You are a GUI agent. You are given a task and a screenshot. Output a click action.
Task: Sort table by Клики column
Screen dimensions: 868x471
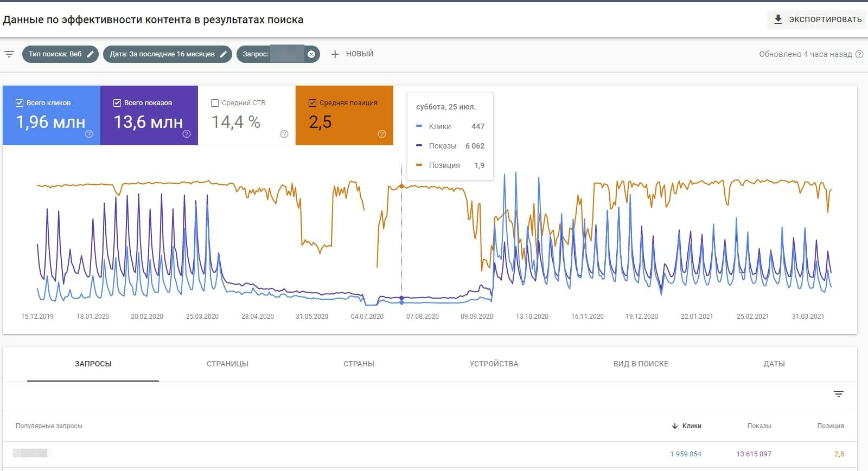click(x=686, y=426)
